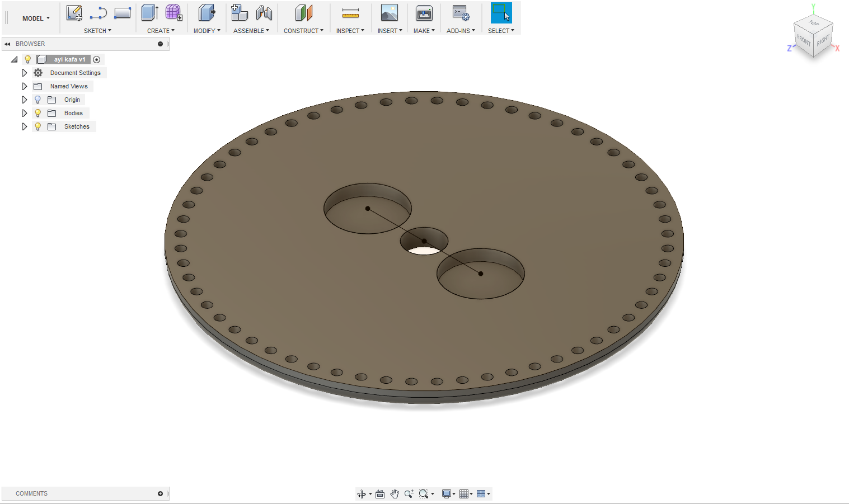
Task: Toggle visibility of the Sketches folder
Action: 37,126
